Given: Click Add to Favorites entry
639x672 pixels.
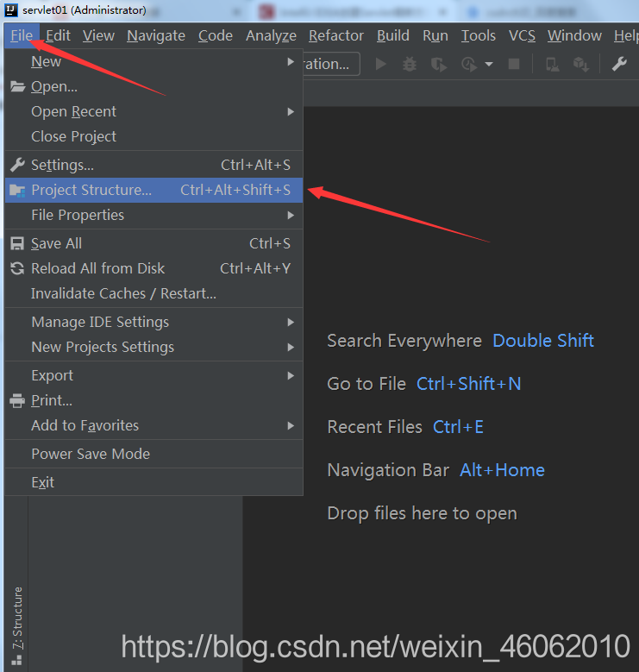Looking at the screenshot, I should 153,425.
